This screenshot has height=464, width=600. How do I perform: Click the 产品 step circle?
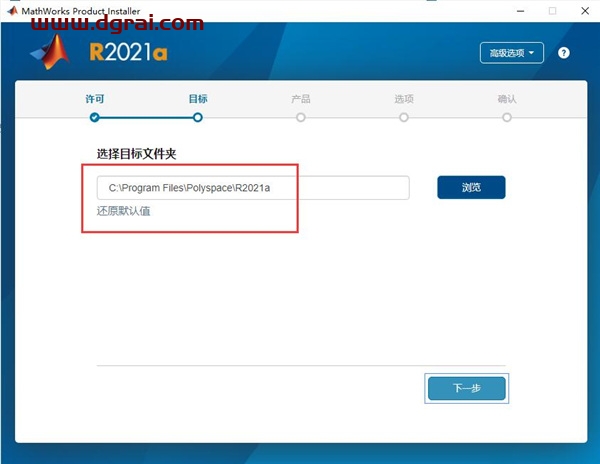[301, 117]
